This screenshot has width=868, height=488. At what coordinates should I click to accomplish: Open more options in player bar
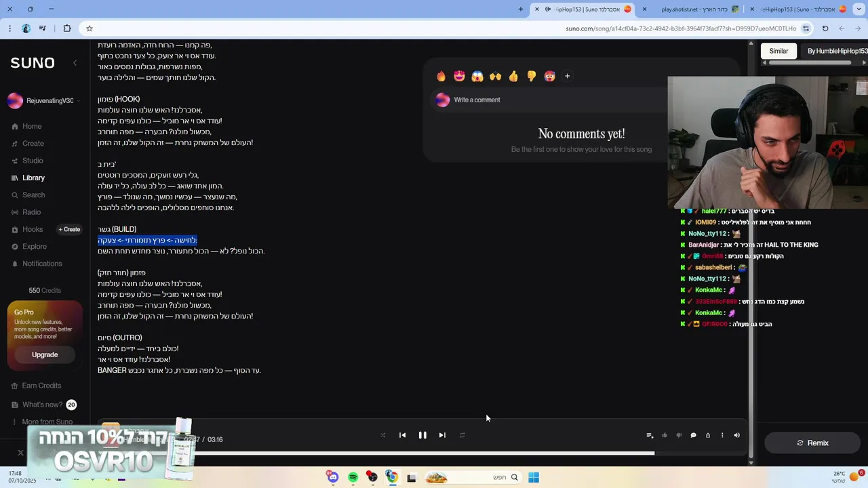[x=722, y=435]
